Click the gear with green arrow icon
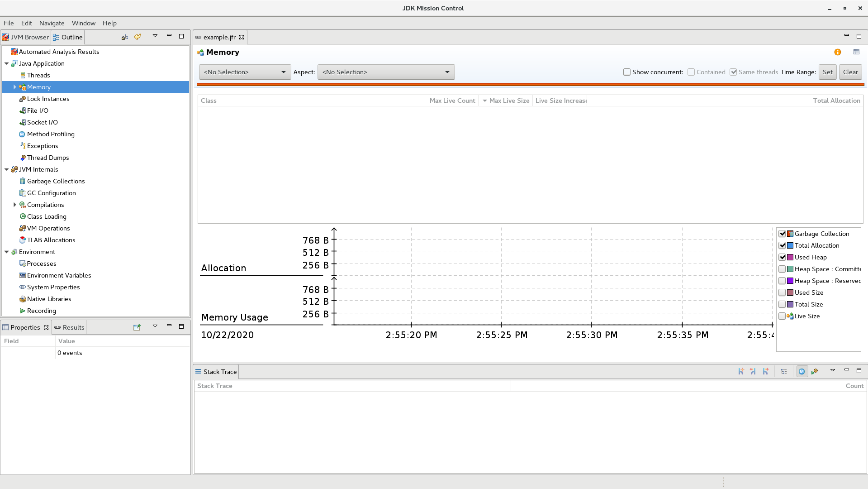The image size is (868, 489). point(815,371)
